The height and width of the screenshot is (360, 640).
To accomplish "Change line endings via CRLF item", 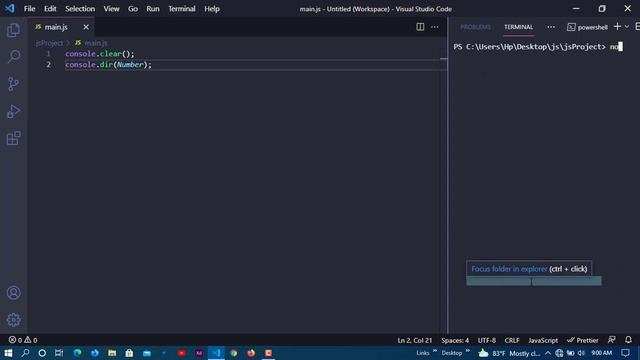I will 512,340.
